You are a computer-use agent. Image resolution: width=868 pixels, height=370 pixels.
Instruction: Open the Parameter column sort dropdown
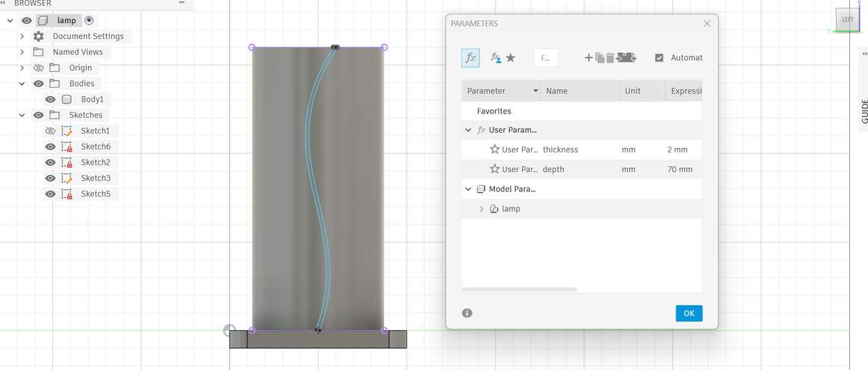coord(535,91)
